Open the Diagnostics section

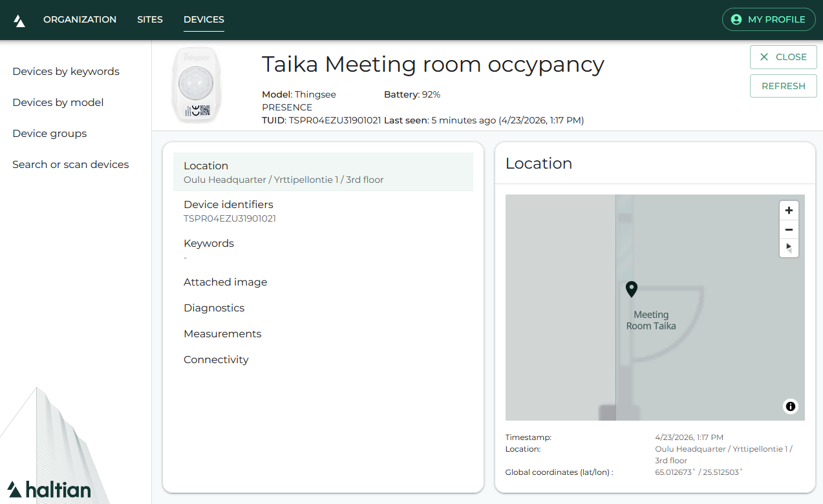(323, 308)
